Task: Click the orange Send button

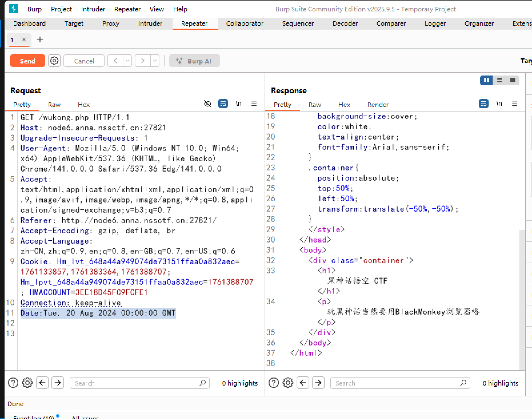Action: (27, 61)
